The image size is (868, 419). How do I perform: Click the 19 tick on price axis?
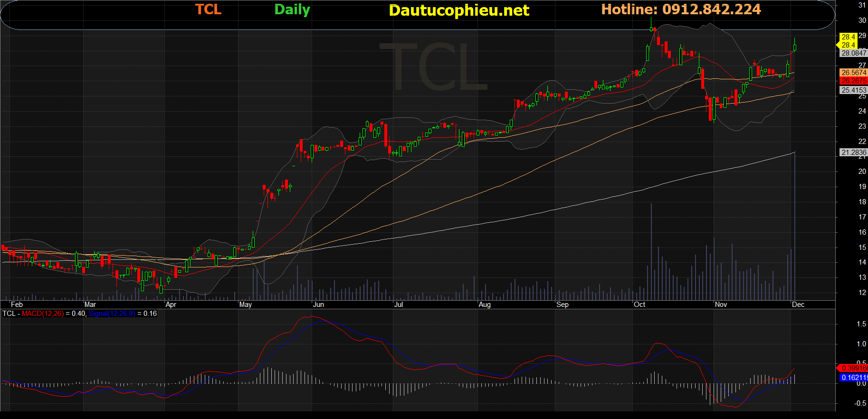(862, 187)
